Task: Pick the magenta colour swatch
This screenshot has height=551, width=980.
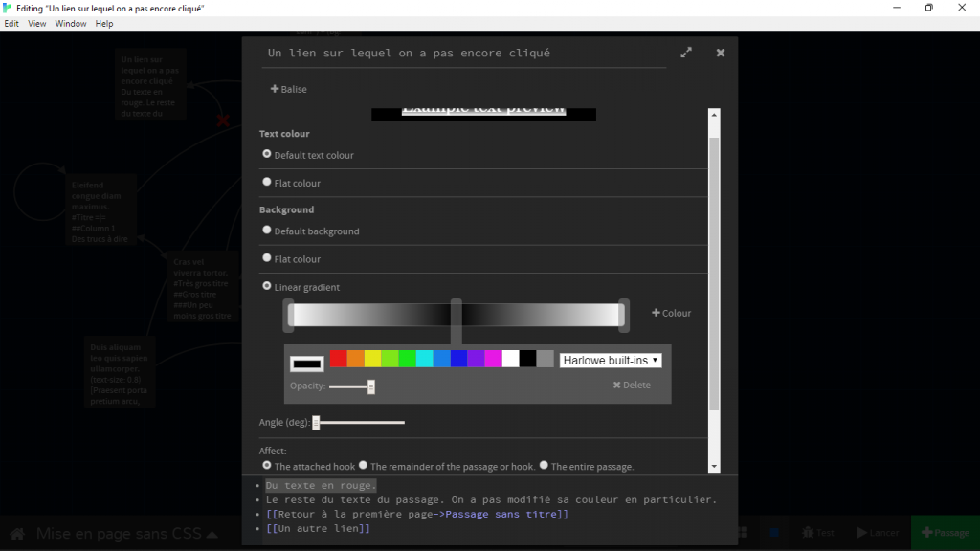Action: (x=493, y=359)
